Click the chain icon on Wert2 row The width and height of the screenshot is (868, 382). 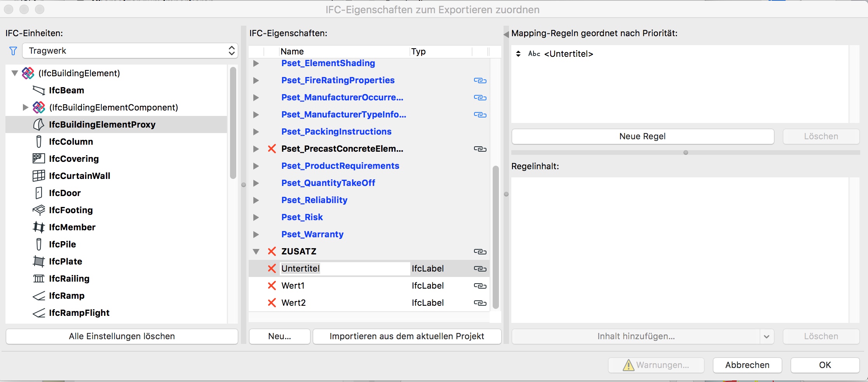point(480,303)
